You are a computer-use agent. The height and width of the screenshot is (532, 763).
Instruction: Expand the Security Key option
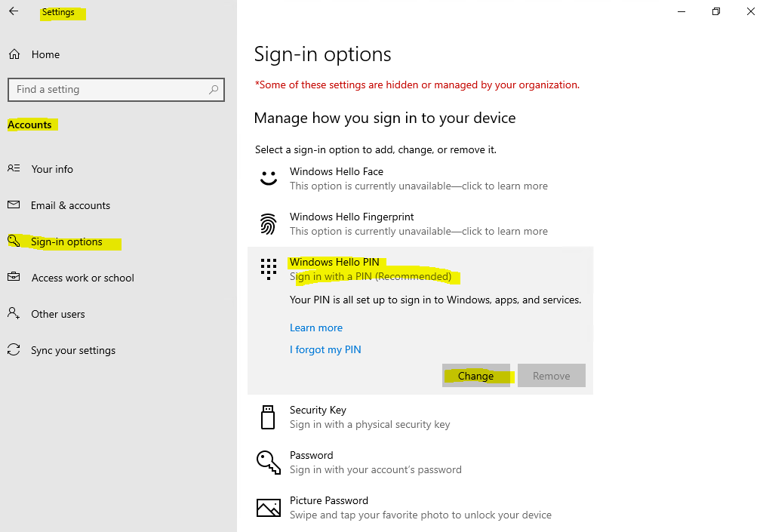(420, 417)
